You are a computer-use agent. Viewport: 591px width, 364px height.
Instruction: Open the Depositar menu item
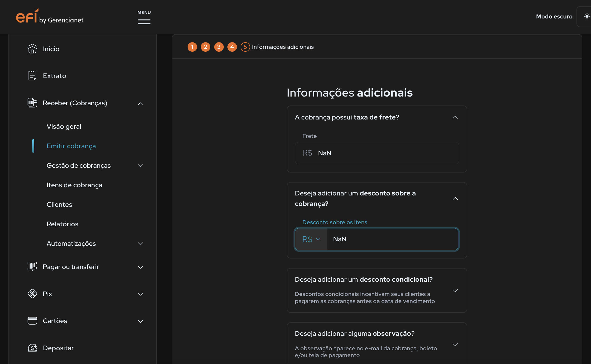[x=58, y=348]
